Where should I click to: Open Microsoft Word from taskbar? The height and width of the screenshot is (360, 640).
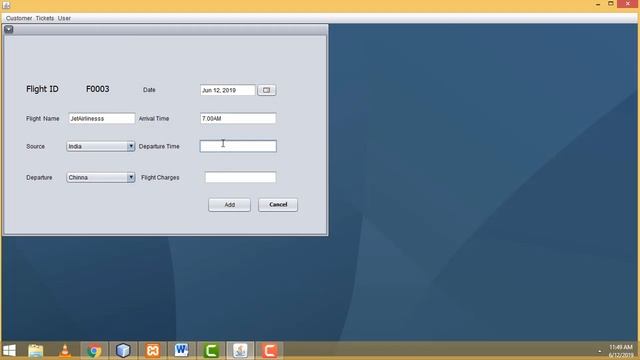pyautogui.click(x=182, y=350)
